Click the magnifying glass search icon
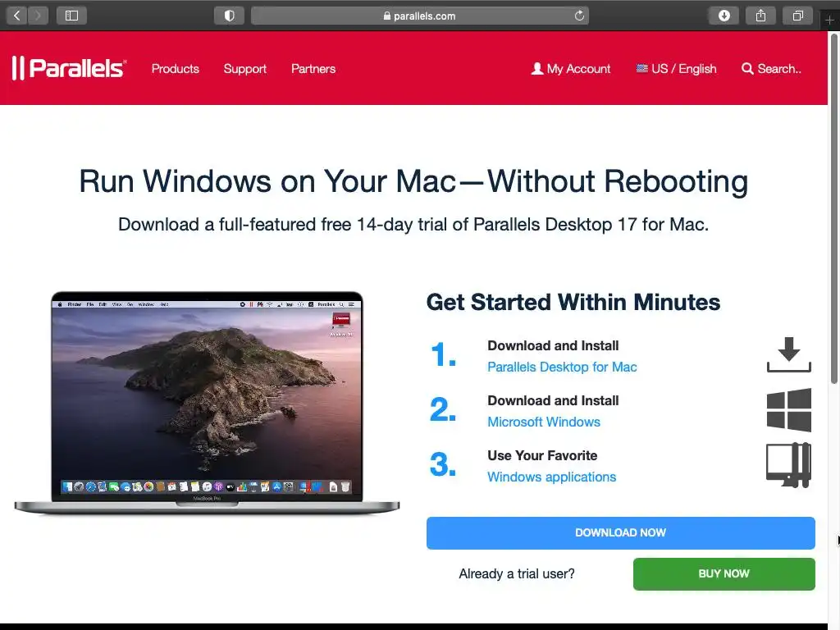This screenshot has width=840, height=630. point(747,69)
